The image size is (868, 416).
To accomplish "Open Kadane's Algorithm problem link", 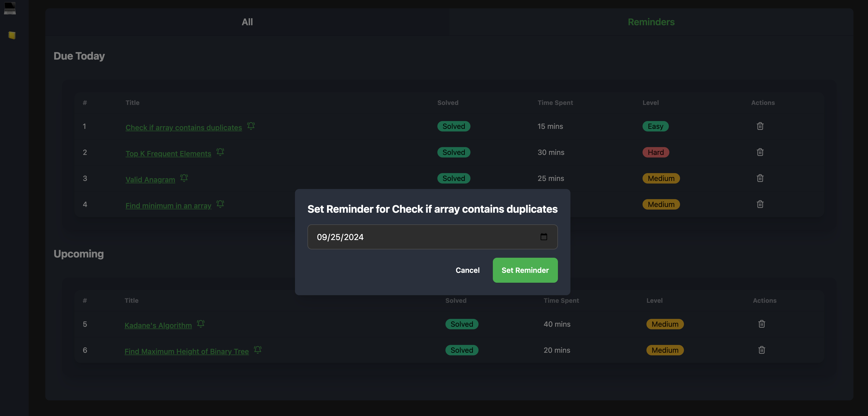I will (158, 325).
